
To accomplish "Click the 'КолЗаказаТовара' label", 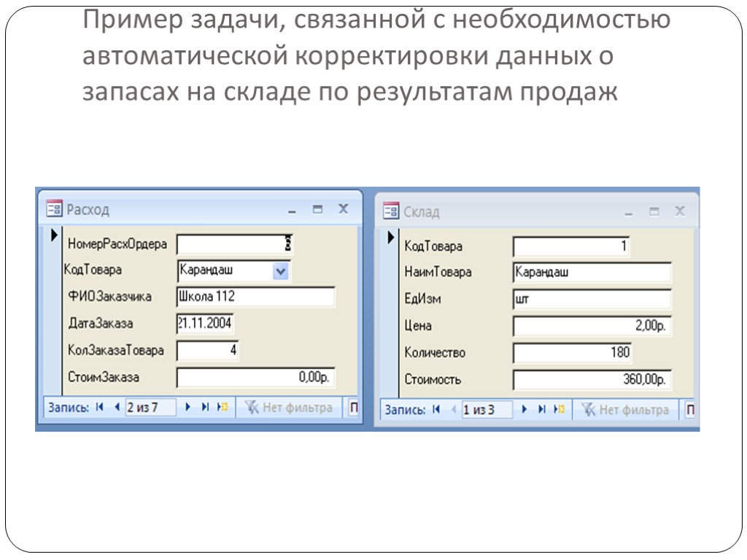I will point(116,351).
